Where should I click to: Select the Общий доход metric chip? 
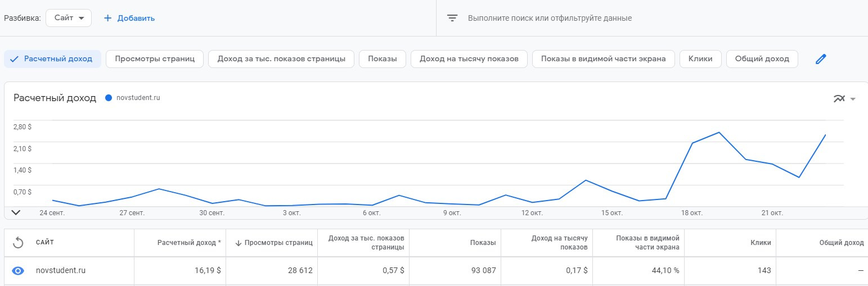pyautogui.click(x=762, y=59)
